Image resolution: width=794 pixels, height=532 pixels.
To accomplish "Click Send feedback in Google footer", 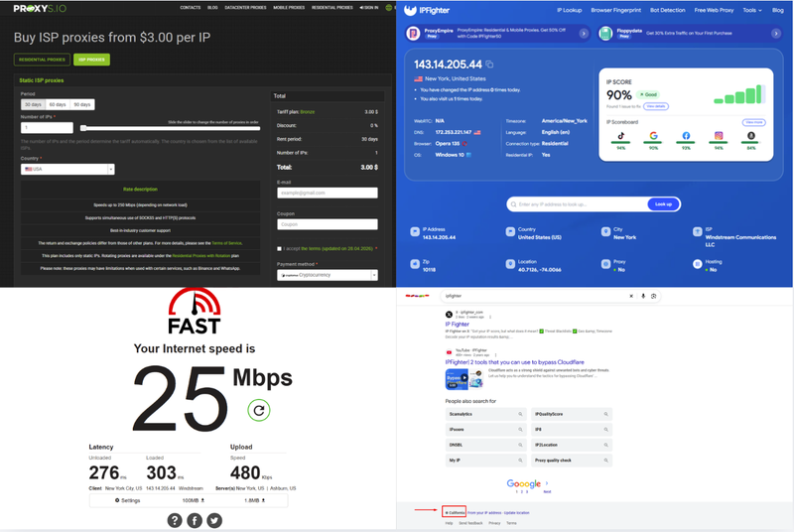I will [x=470, y=523].
